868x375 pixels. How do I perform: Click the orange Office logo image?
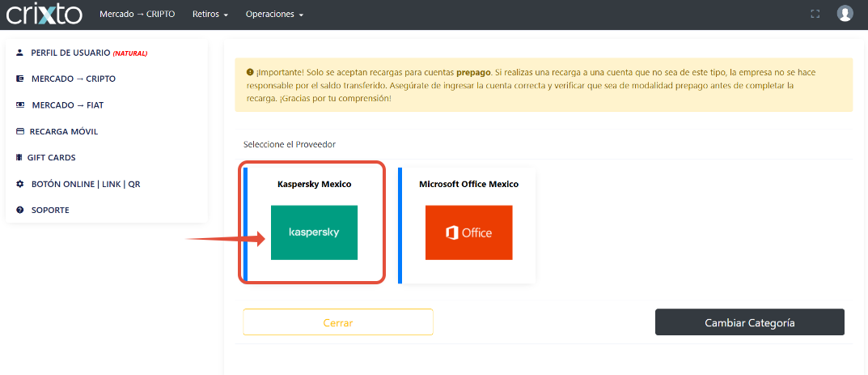(x=469, y=232)
